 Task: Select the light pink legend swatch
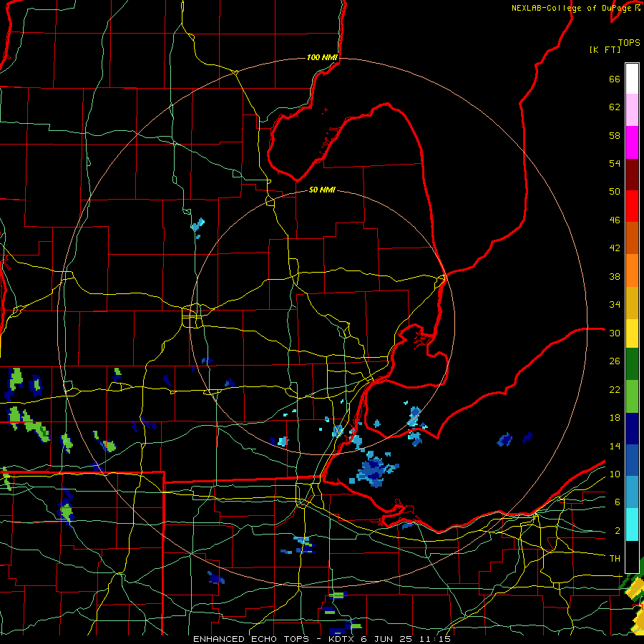pos(632,110)
